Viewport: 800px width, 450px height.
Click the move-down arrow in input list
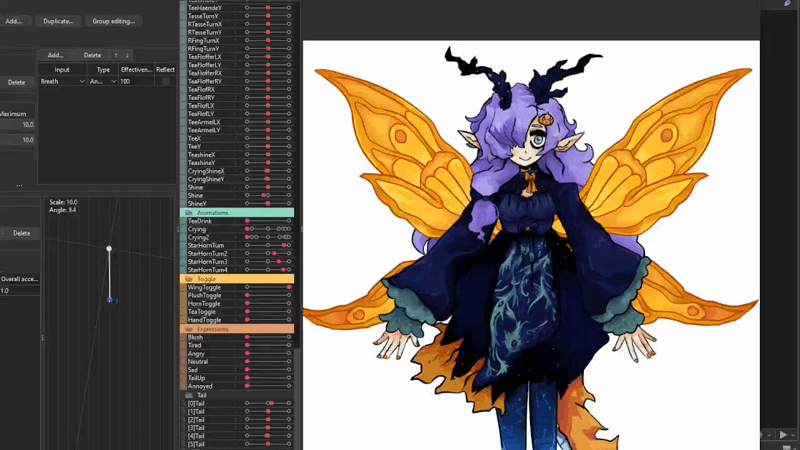tap(127, 55)
